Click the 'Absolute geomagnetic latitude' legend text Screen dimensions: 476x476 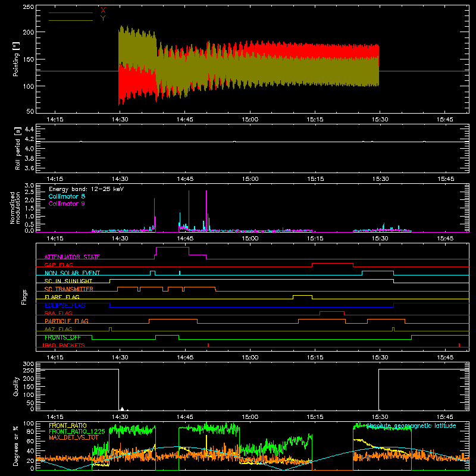click(411, 425)
